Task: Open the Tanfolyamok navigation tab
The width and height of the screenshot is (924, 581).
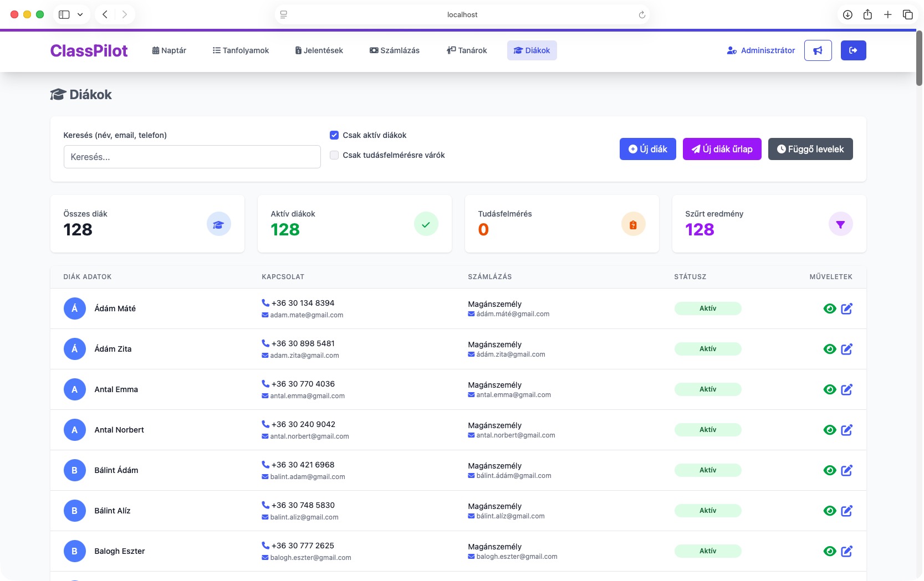Action: click(x=241, y=50)
